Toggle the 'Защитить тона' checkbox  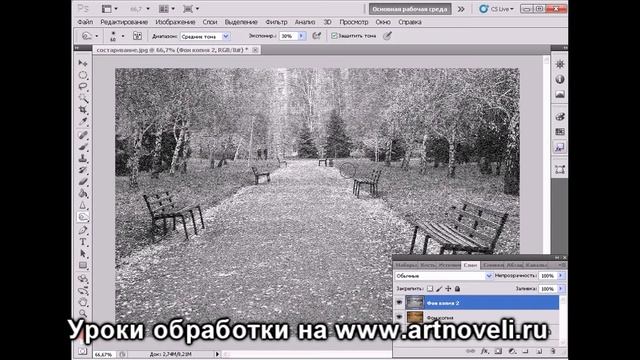pyautogui.click(x=334, y=36)
